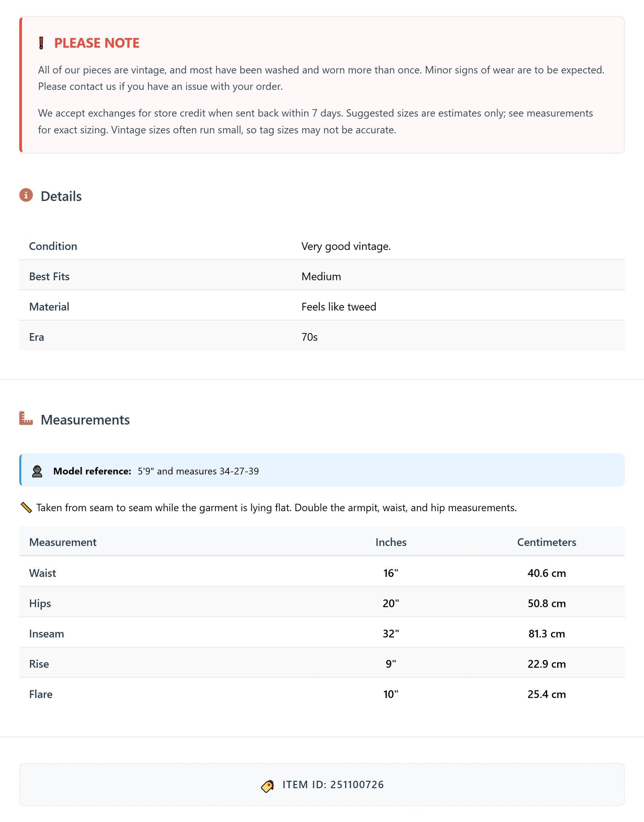Click the Feels like tweed material value
Screen dimensions: 644x822
tap(339, 307)
